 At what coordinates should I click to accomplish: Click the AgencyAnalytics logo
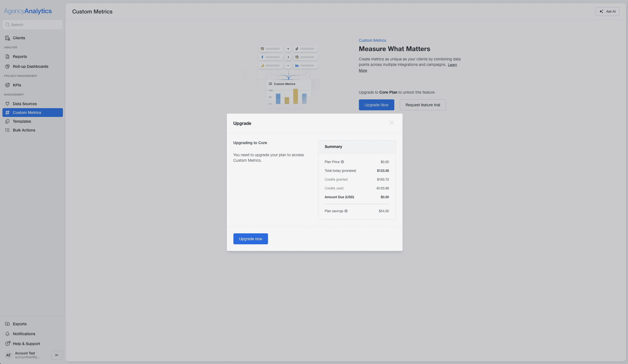tap(28, 11)
